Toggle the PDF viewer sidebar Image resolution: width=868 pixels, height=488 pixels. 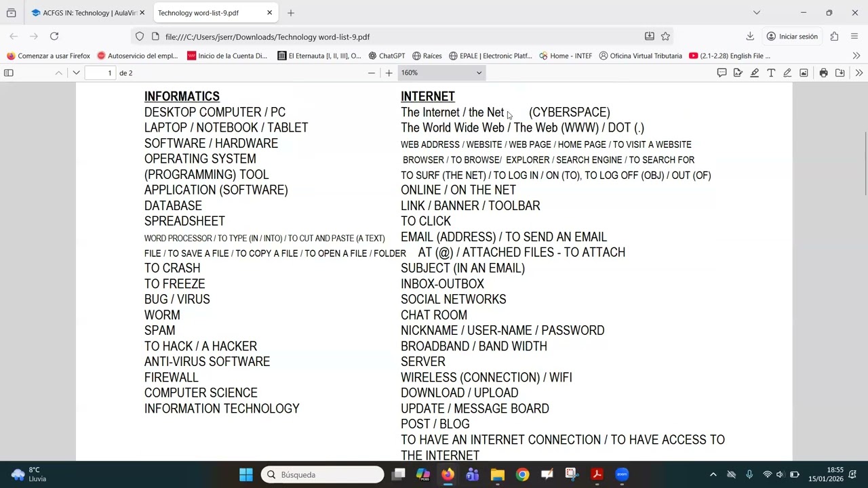click(9, 73)
